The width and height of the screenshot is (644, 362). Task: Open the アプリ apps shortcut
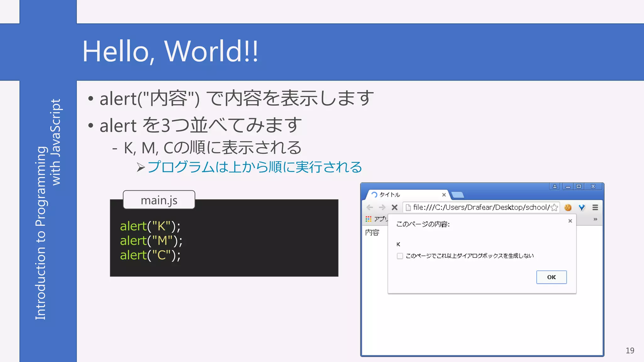click(x=377, y=219)
